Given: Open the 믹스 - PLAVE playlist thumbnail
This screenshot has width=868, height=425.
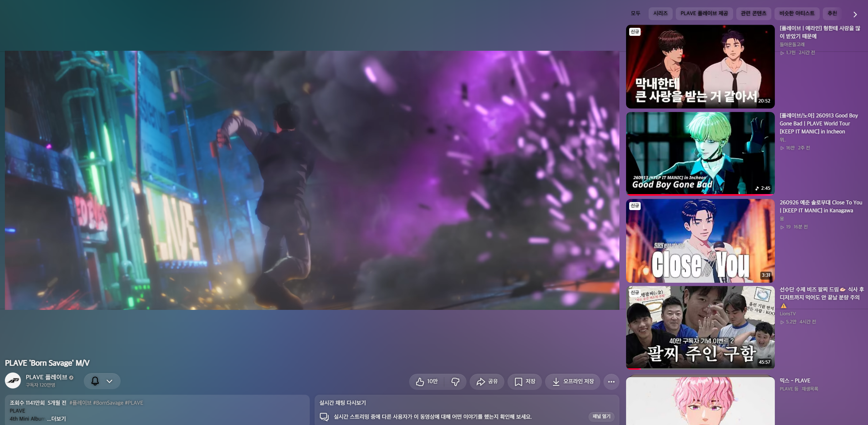Looking at the screenshot, I should [700, 401].
